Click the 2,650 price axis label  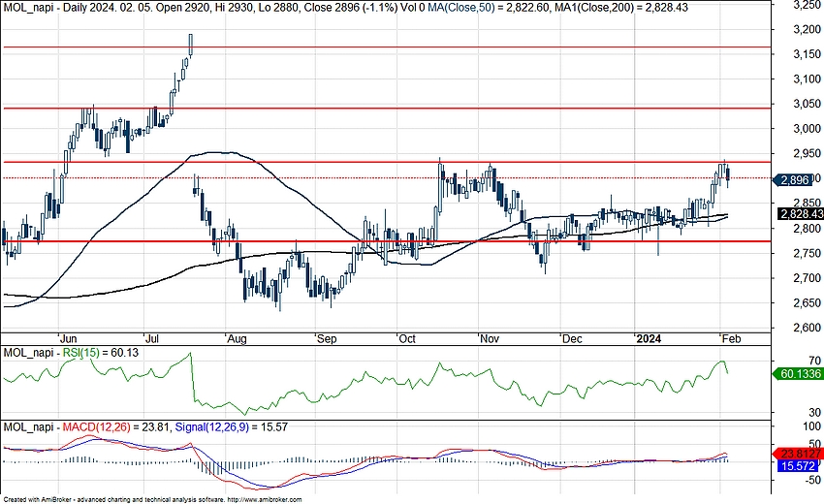tap(808, 302)
